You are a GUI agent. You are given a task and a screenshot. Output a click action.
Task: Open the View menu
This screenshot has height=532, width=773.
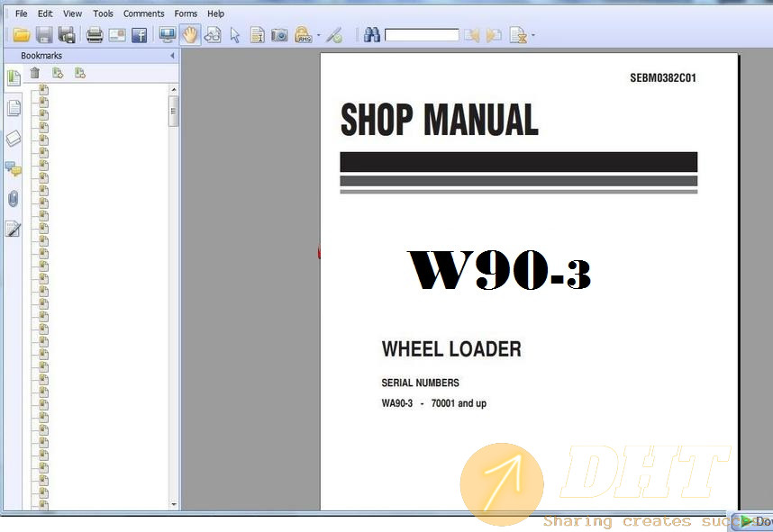72,14
